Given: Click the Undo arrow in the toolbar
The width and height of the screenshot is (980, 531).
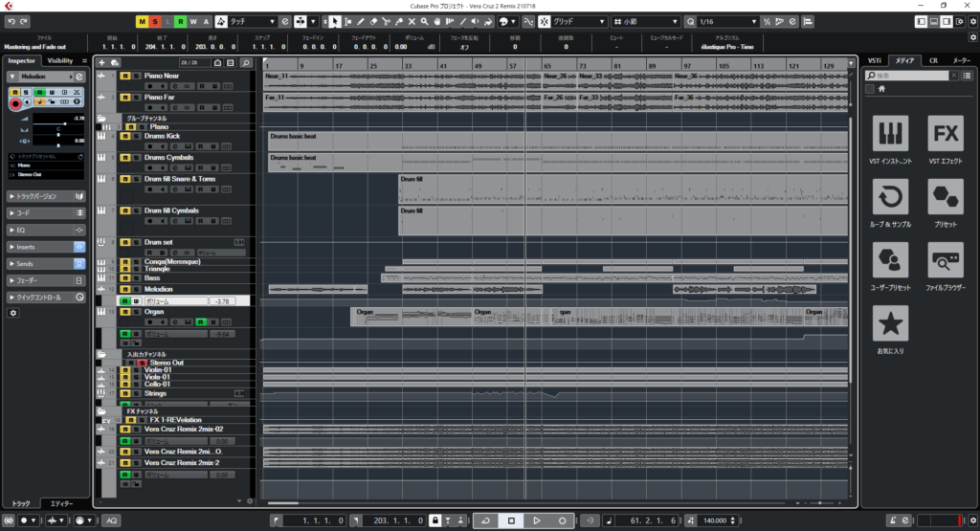Looking at the screenshot, I should pos(11,21).
